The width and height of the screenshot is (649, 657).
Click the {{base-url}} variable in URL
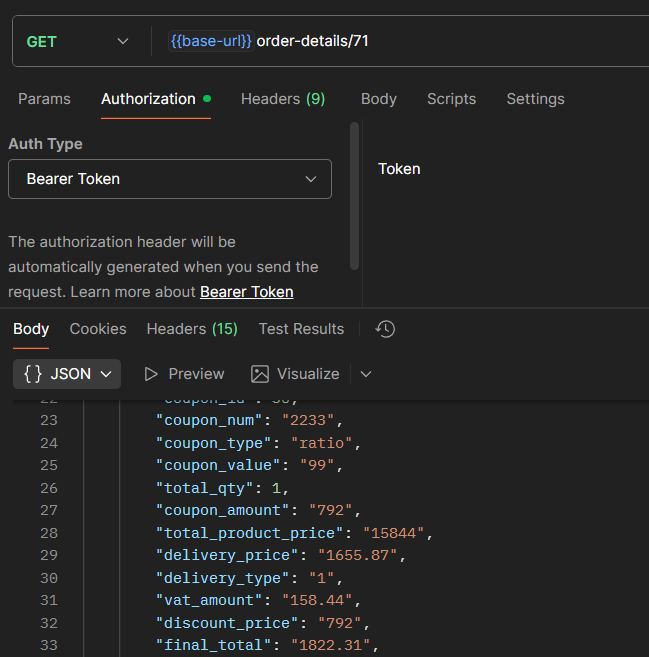211,41
